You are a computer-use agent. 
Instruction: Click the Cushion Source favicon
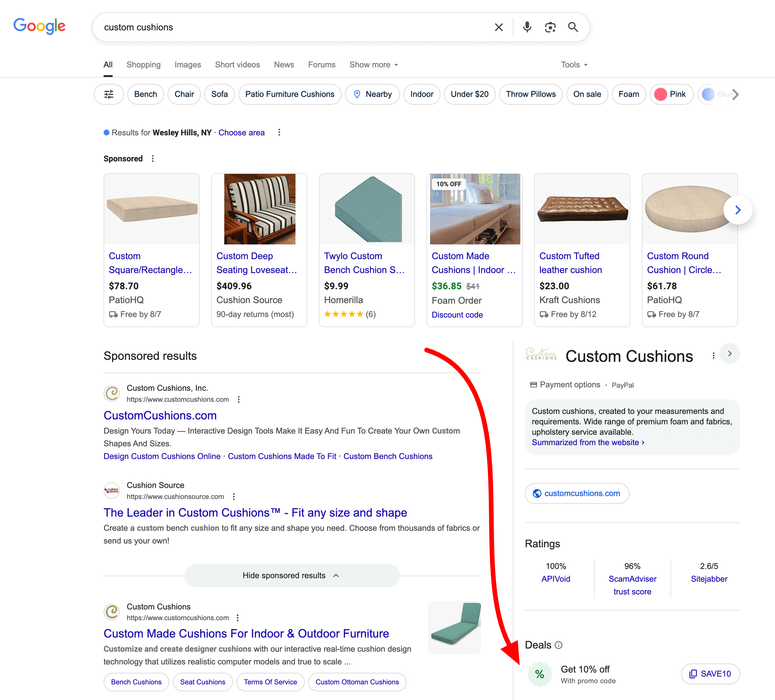(112, 491)
